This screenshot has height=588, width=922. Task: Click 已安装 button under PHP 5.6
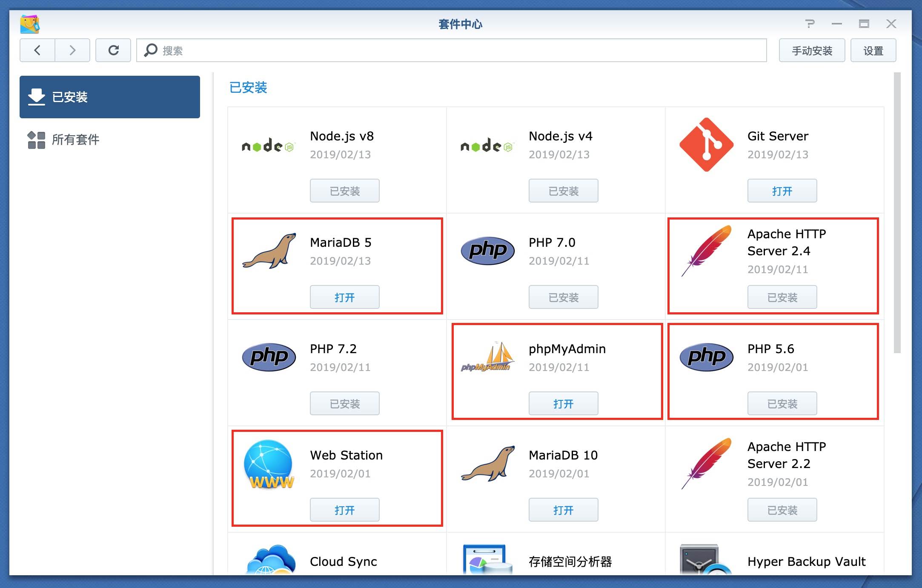[782, 403]
